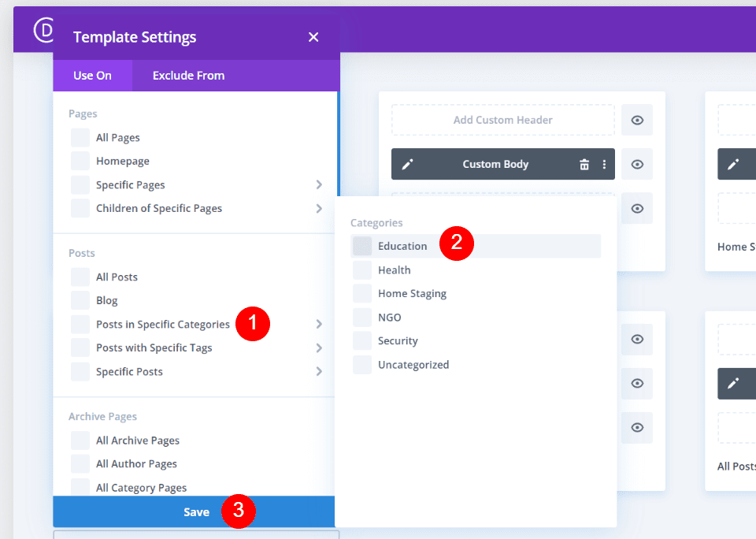Toggle the eye icon beside Add Custom Header

coord(637,120)
